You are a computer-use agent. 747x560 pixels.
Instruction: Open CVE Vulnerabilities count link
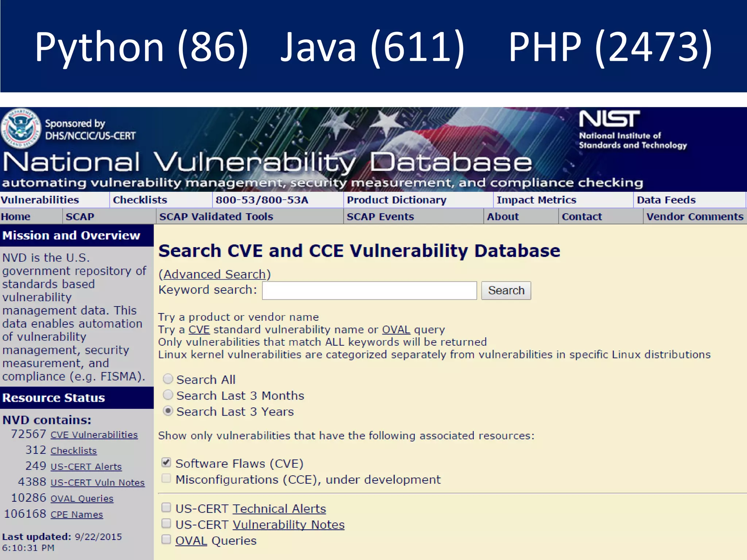94,435
